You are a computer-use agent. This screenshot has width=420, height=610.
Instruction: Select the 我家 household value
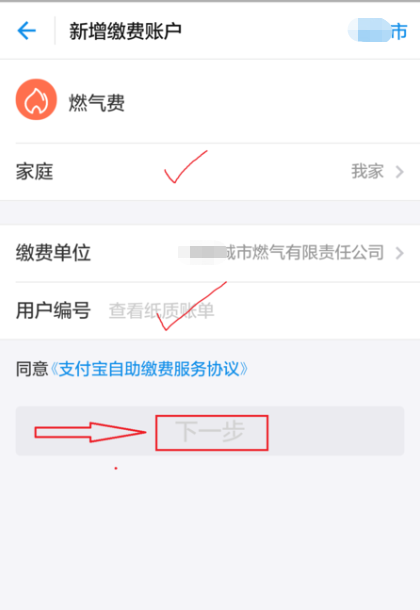(x=368, y=171)
